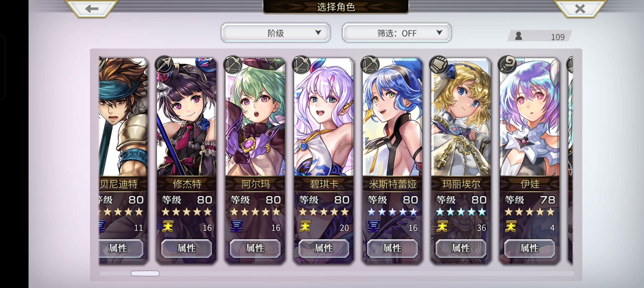This screenshot has height=288, width=644.
Task: Select the 碧琪卡 character portrait
Action: (x=324, y=117)
